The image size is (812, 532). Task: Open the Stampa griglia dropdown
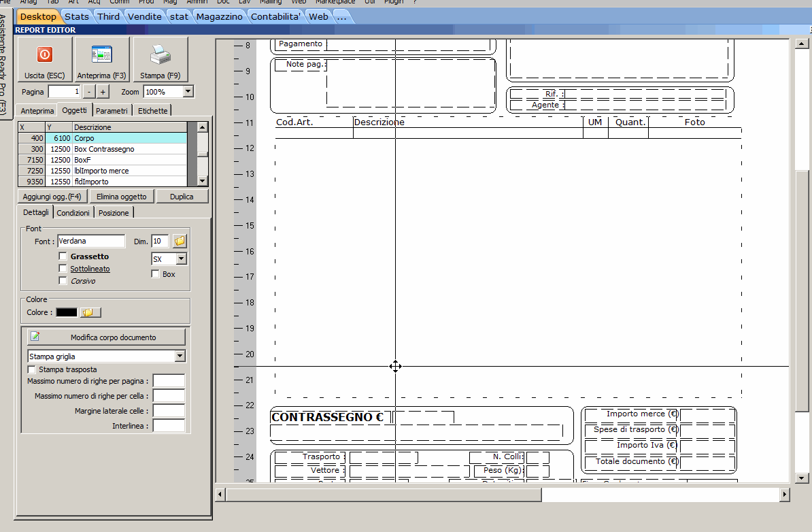click(x=180, y=356)
